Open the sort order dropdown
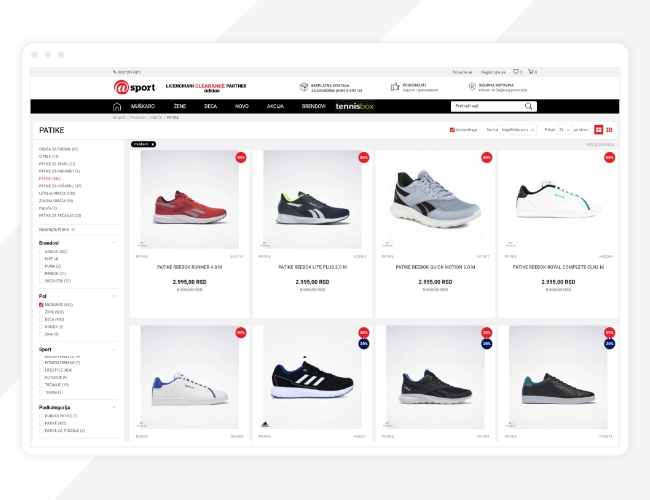This screenshot has width=650, height=500. click(519, 130)
